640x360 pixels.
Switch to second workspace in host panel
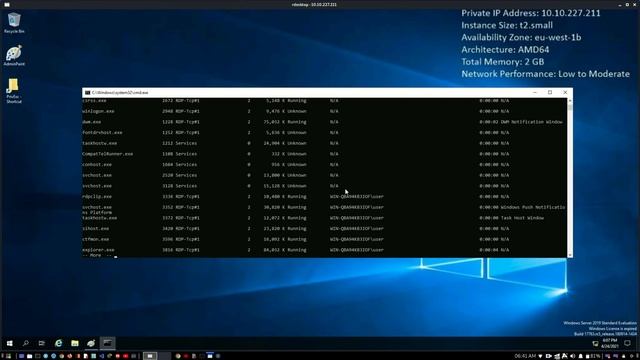point(164,356)
